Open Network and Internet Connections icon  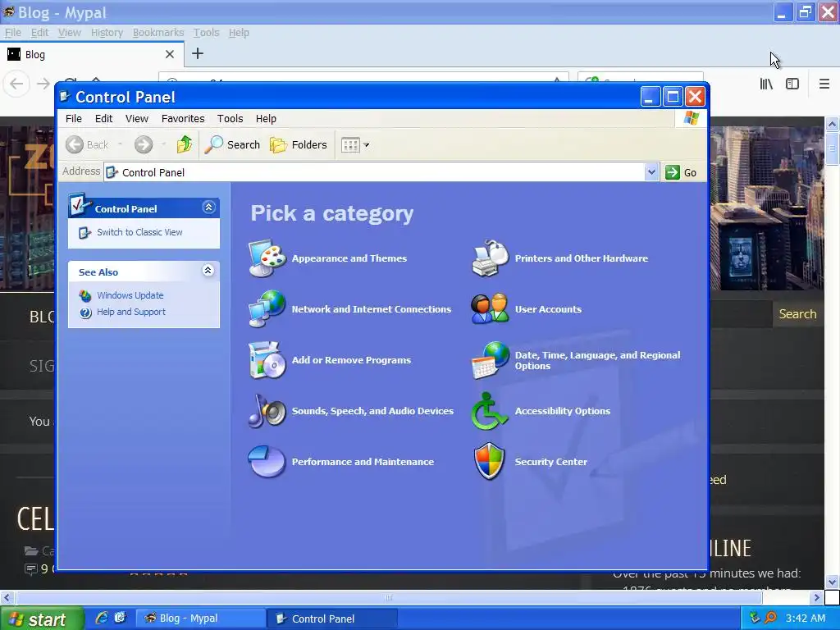[267, 309]
